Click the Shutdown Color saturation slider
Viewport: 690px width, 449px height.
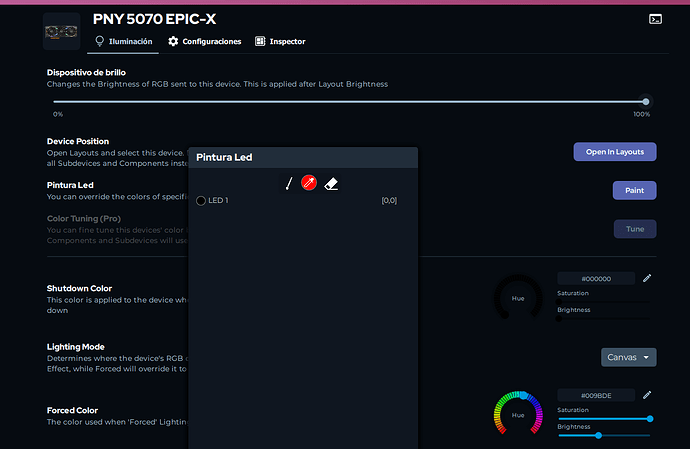click(604, 302)
